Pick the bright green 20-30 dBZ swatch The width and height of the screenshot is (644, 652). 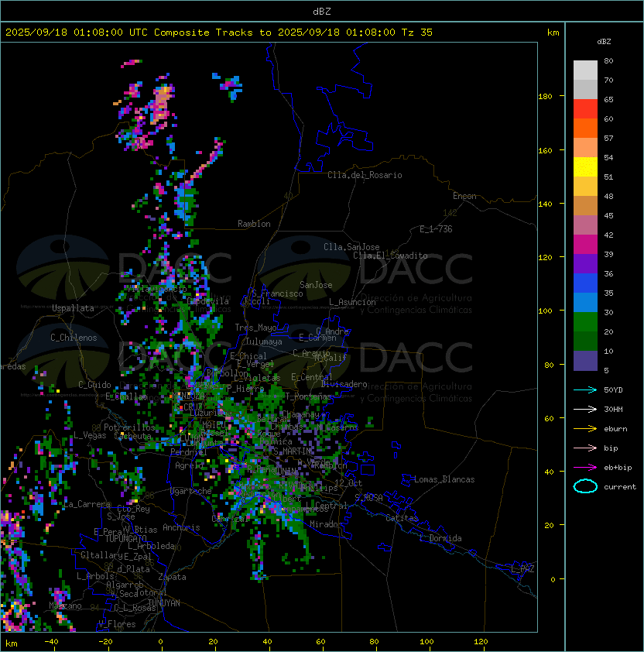(585, 322)
